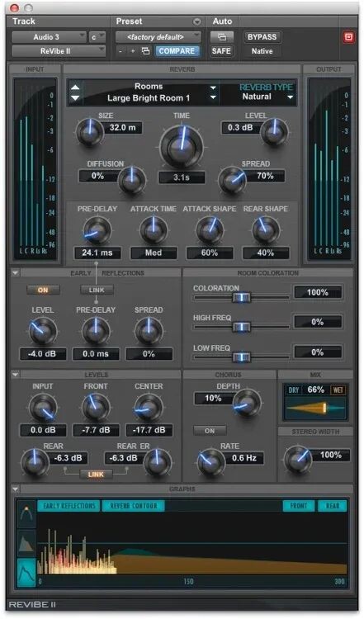Click the chorus RATE knob
The width and height of the screenshot is (364, 619).
[x=210, y=462]
